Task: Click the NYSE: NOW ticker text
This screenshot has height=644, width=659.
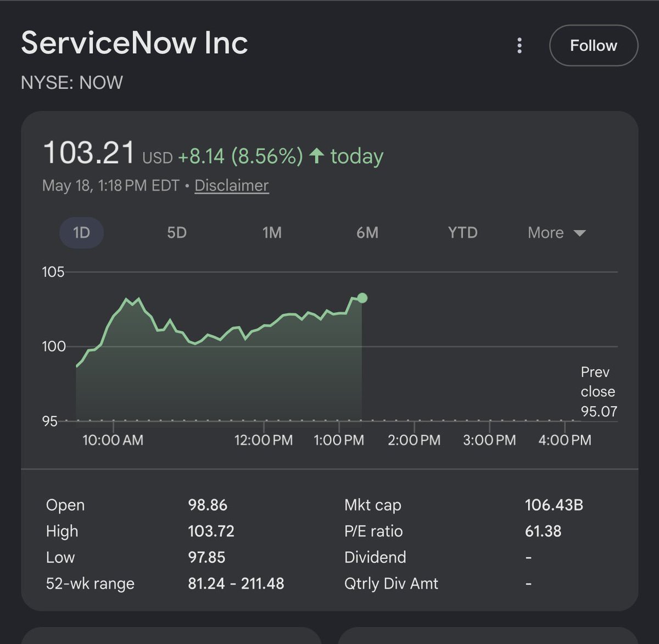Action: click(72, 82)
